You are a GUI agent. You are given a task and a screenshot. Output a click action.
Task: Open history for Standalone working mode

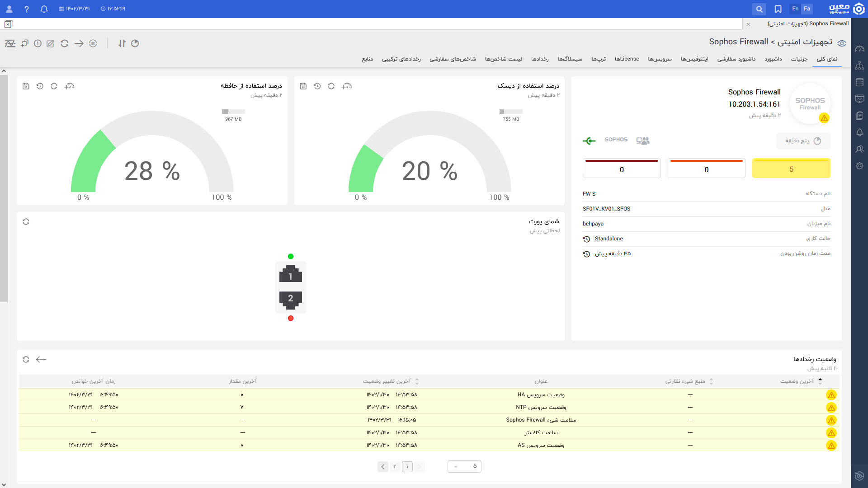[586, 239]
